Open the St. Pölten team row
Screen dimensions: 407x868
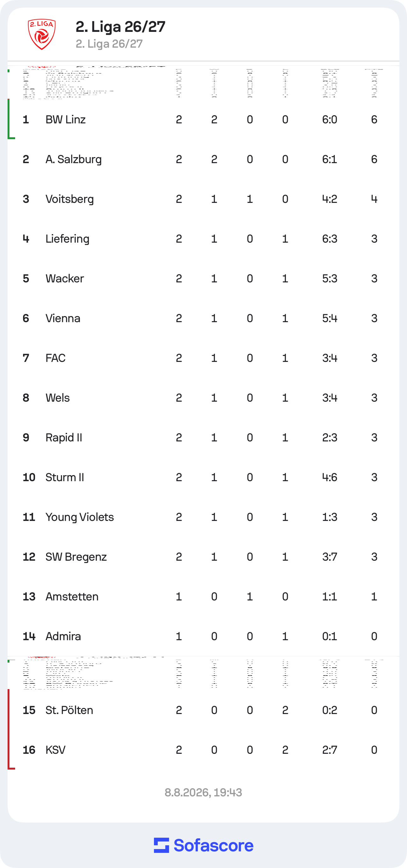203,710
